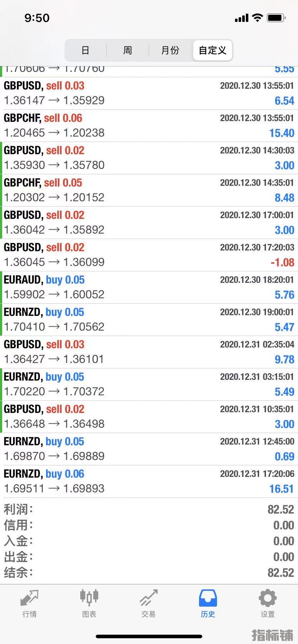Open the 设置 settings gear icon
The image size is (298, 644).
(268, 598)
